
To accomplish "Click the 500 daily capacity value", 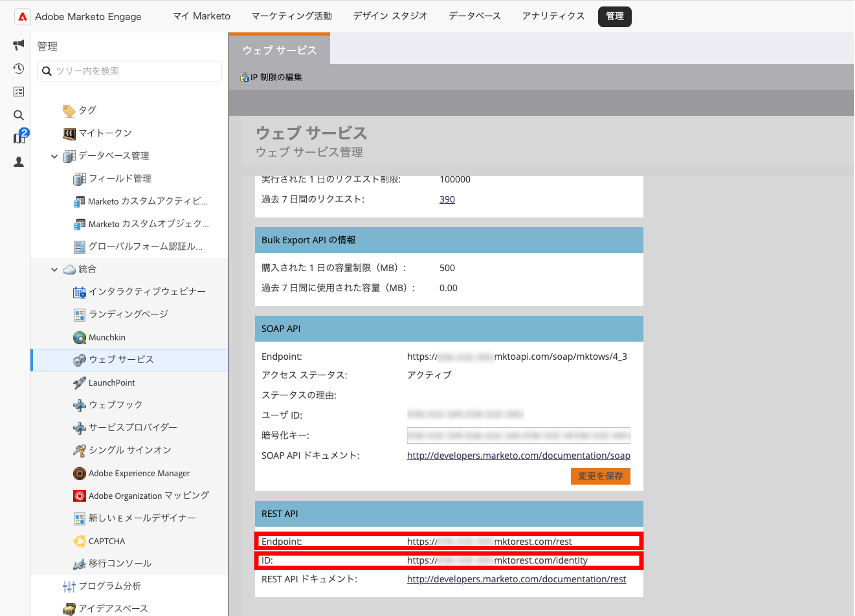I will (x=447, y=268).
